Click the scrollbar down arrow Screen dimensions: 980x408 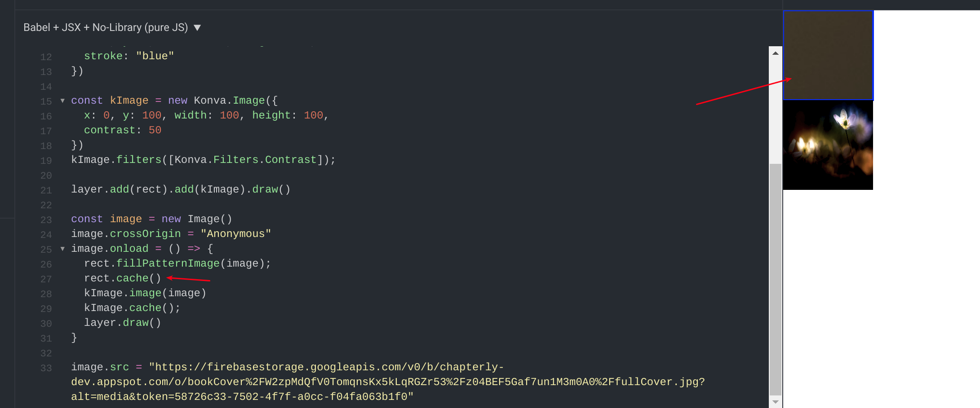[x=775, y=401]
